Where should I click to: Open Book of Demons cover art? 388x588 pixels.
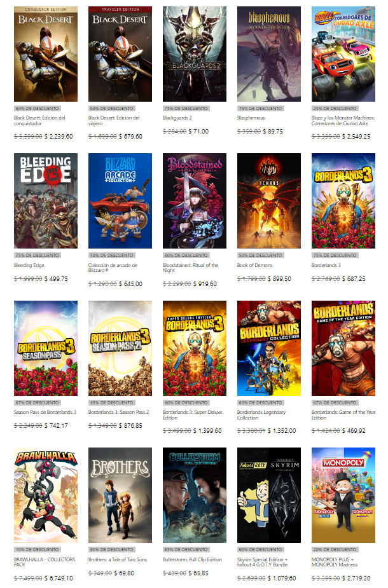pyautogui.click(x=268, y=201)
